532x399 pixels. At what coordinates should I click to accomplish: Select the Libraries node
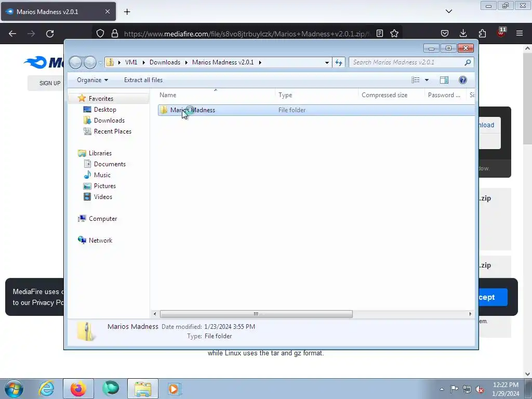[100, 153]
